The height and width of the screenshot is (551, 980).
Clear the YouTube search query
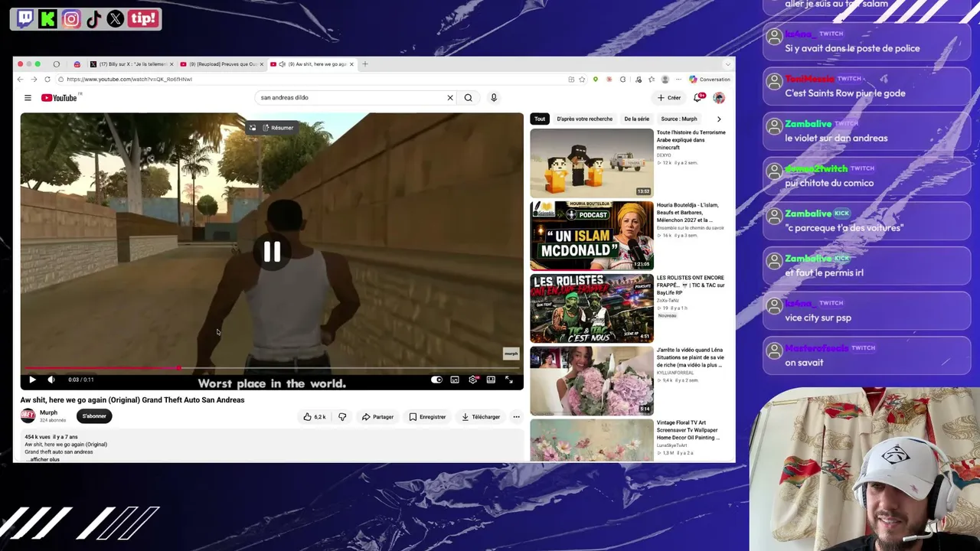450,98
